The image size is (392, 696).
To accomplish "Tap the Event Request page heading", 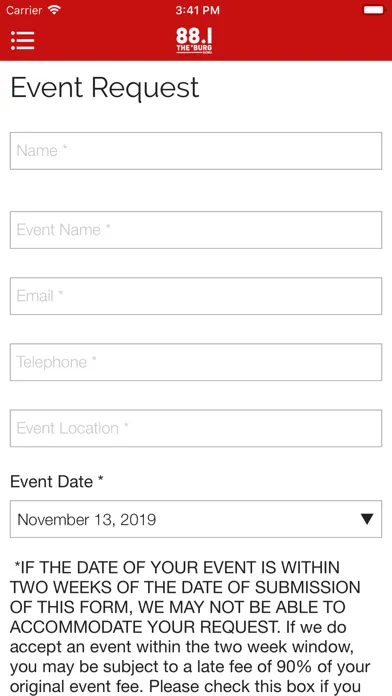I will coord(105,88).
